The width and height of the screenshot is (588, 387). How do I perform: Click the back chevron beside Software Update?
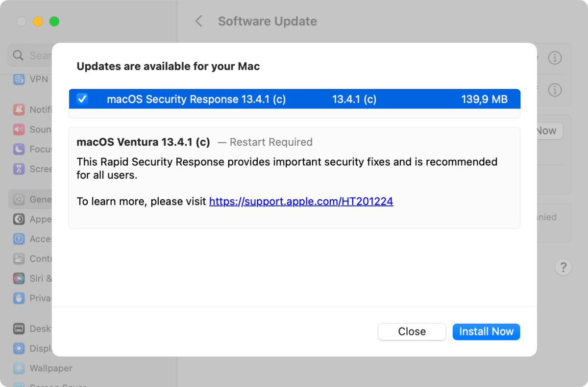(x=198, y=21)
